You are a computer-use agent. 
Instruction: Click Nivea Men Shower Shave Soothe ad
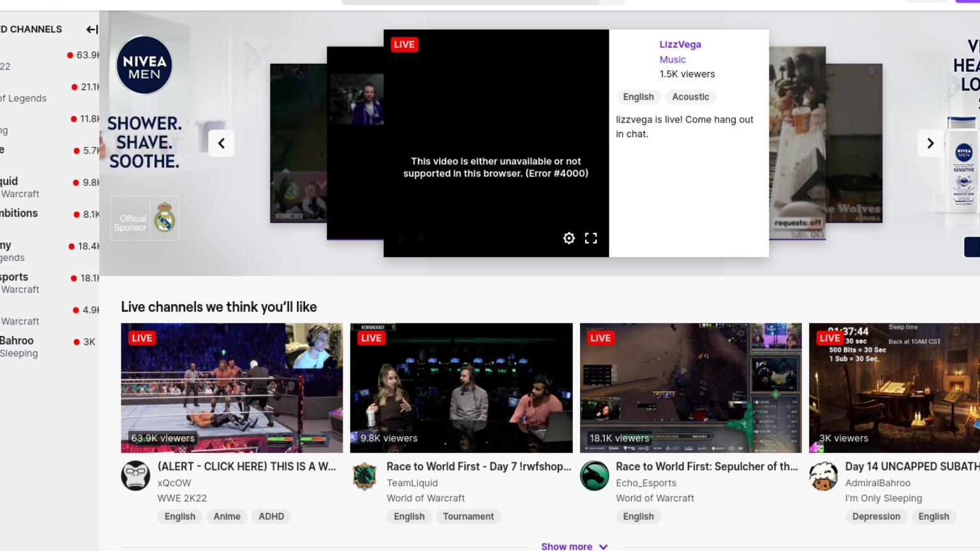coord(144,142)
